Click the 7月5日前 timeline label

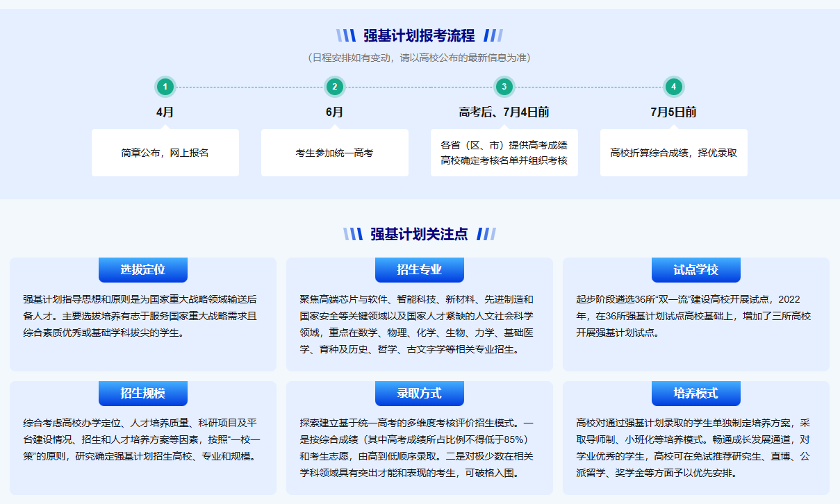(x=673, y=112)
